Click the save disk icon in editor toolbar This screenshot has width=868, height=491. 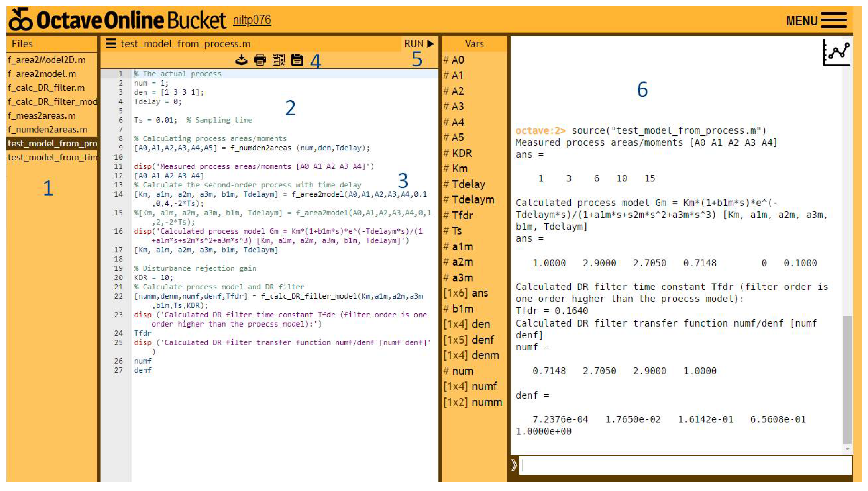click(x=297, y=60)
